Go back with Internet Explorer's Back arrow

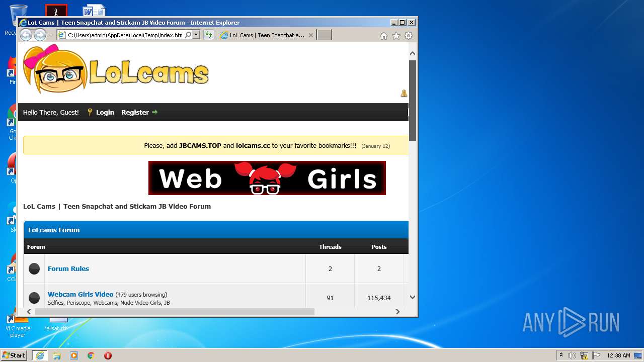26,35
